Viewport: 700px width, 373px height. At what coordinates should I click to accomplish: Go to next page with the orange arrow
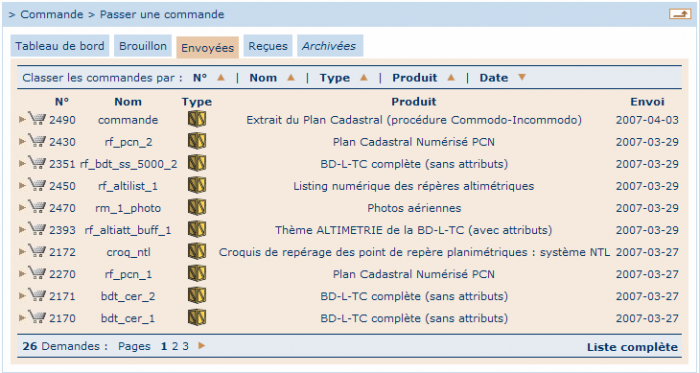[x=202, y=345]
